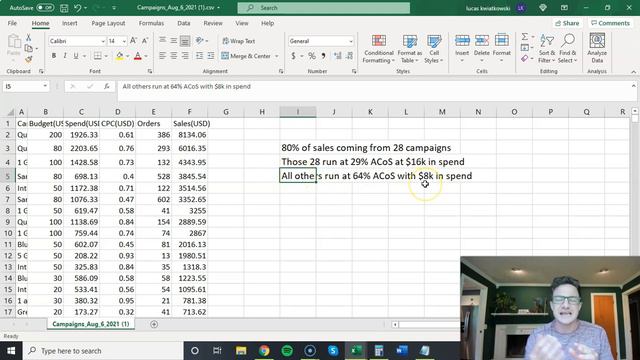Open the Format as Table menu

pyautogui.click(x=409, y=49)
